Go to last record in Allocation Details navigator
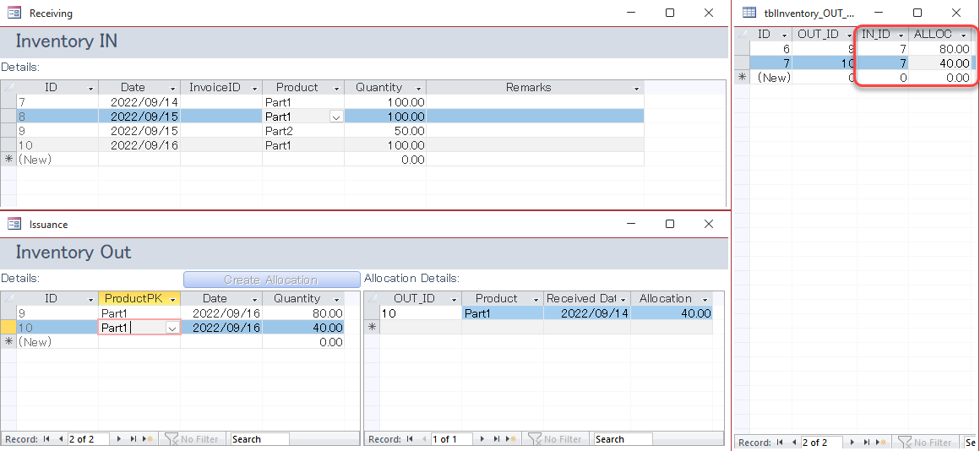 [496, 439]
